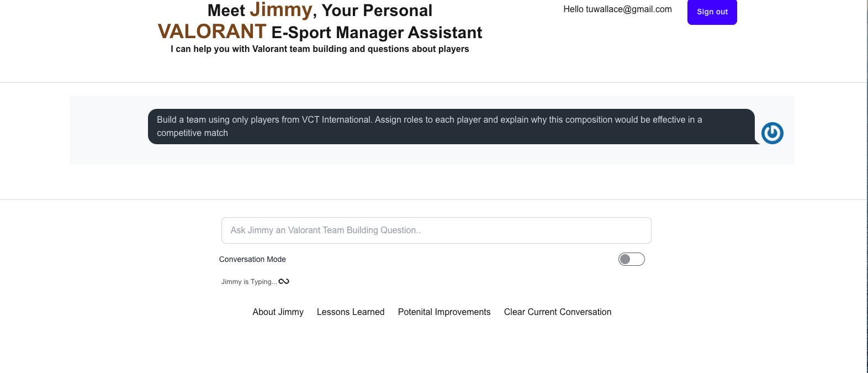Click the typing infinity loader icon
Image resolution: width=868 pixels, height=373 pixels.
284,281
